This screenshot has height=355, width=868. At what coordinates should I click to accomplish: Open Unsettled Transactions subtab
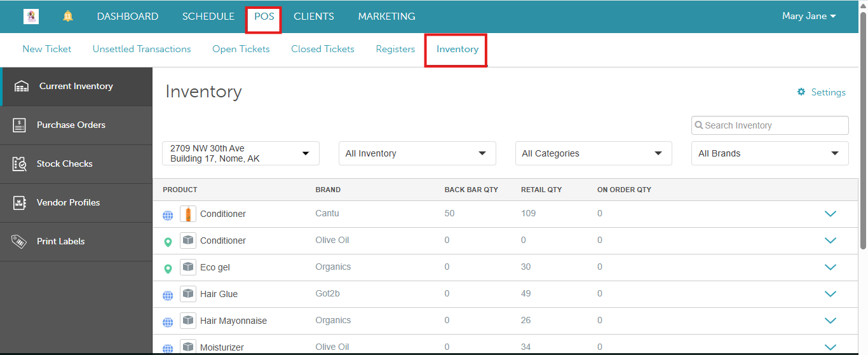click(142, 49)
